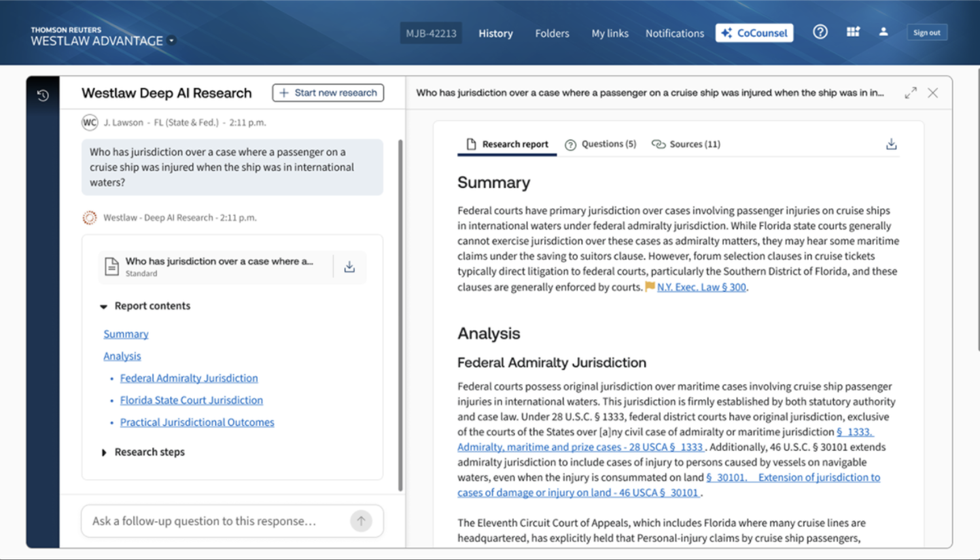This screenshot has height=560, width=980.
Task: Click the 'Analysis' heading in the report
Action: click(489, 334)
